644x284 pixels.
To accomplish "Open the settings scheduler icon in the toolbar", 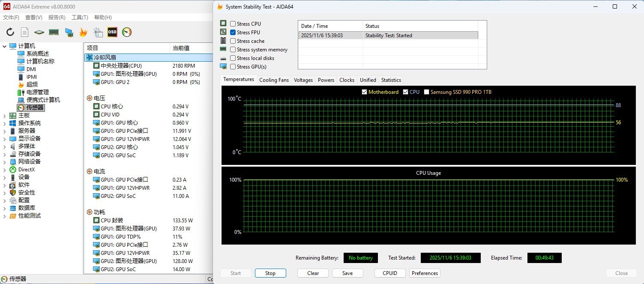I will (98, 32).
